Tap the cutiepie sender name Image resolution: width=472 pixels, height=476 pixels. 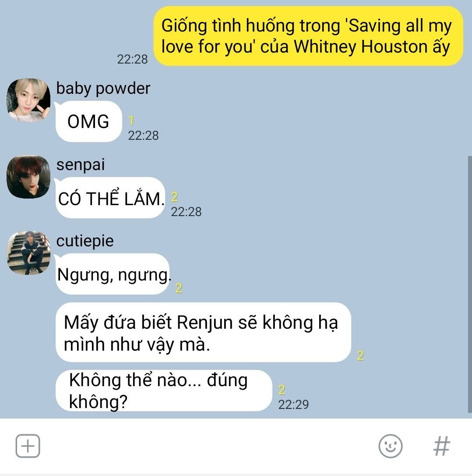pos(85,241)
